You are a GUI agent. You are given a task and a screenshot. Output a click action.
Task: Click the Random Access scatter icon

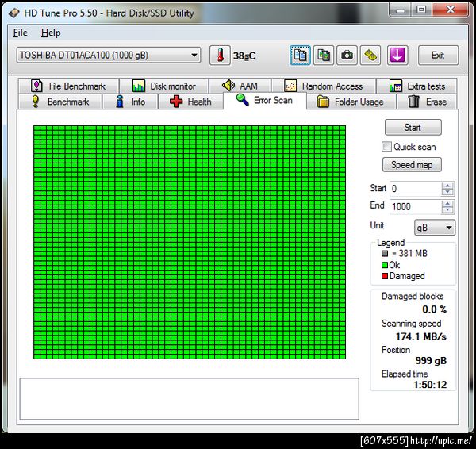pyautogui.click(x=290, y=86)
